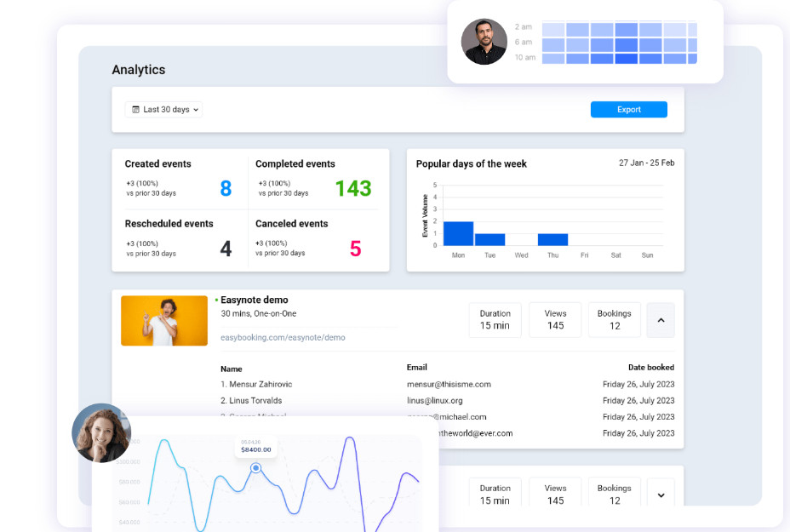Expand the second event card with the down chevron
790x532 pixels.
(x=661, y=495)
